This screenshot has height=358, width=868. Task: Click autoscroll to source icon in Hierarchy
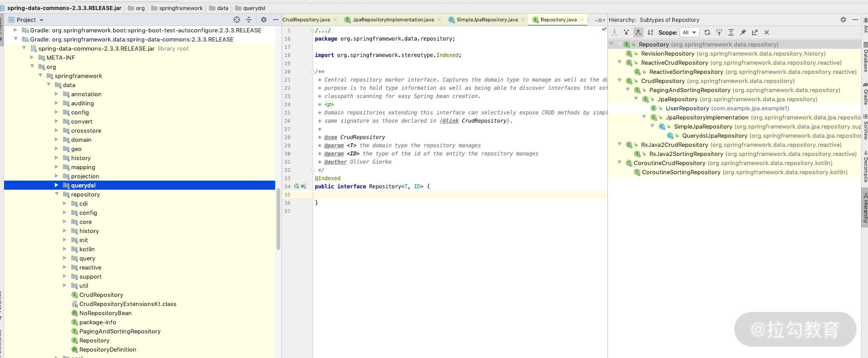(719, 32)
